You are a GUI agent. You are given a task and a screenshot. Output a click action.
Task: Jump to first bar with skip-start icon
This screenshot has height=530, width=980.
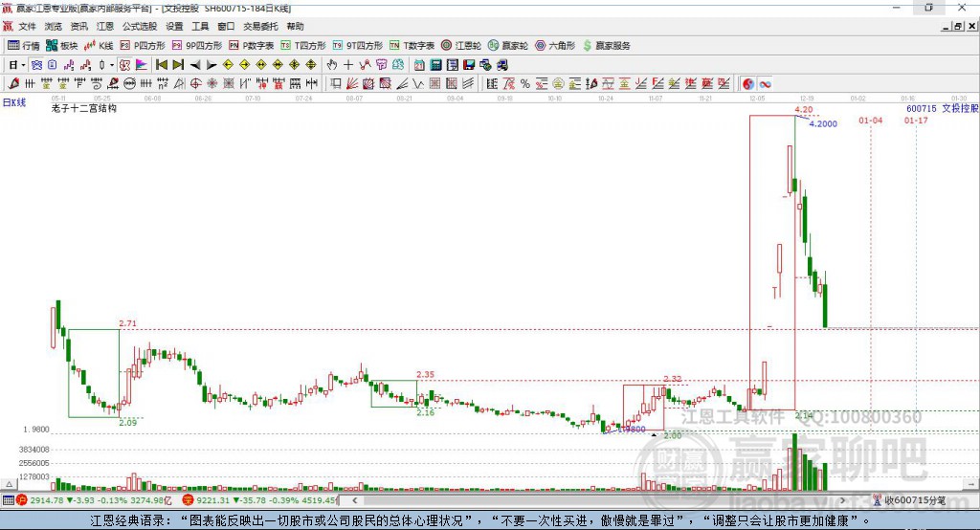pyautogui.click(x=161, y=65)
